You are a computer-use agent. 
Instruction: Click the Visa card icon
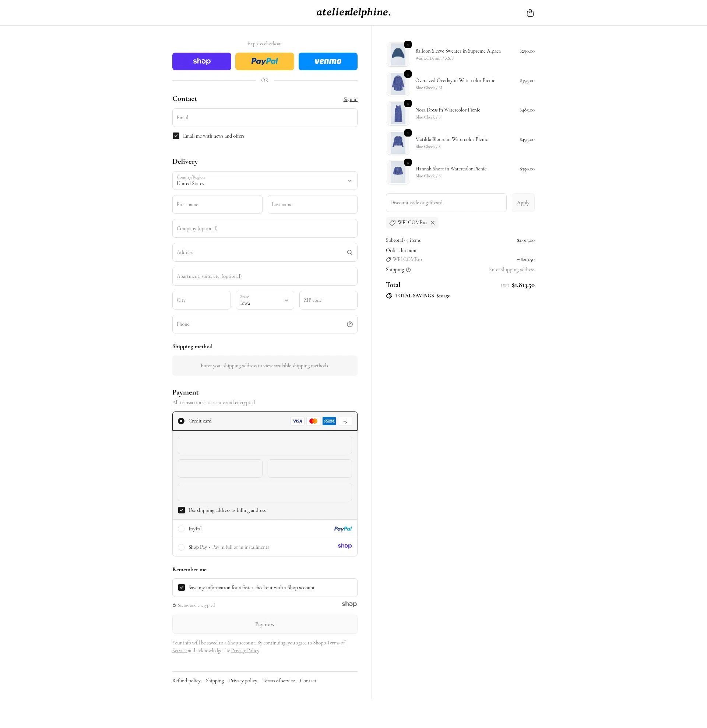297,421
